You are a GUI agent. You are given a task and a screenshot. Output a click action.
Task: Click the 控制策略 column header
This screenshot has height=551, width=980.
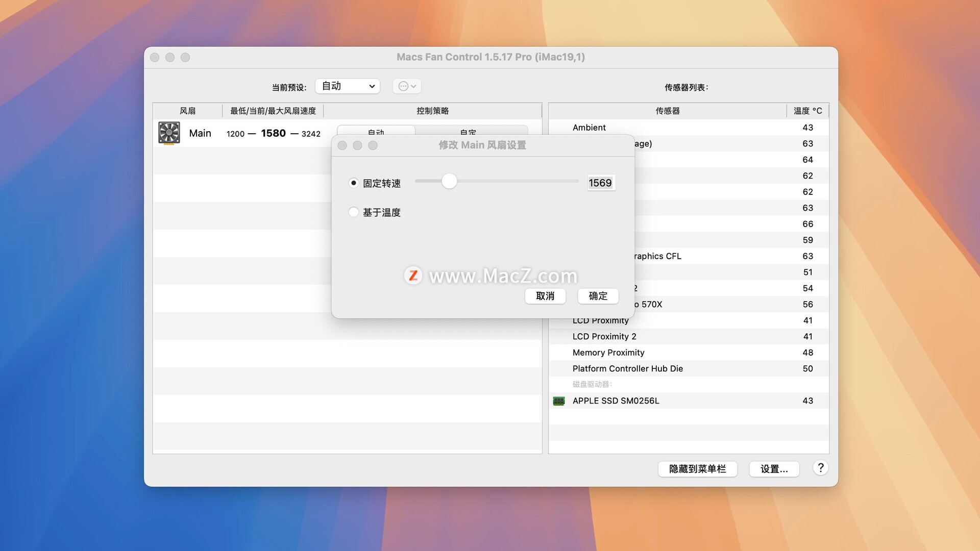click(432, 111)
